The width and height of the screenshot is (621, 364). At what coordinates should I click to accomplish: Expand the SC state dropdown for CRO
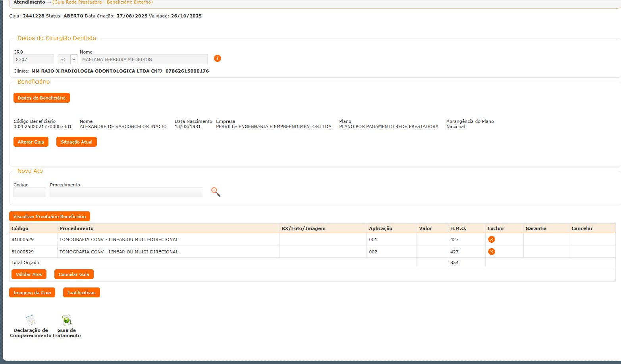(x=73, y=59)
